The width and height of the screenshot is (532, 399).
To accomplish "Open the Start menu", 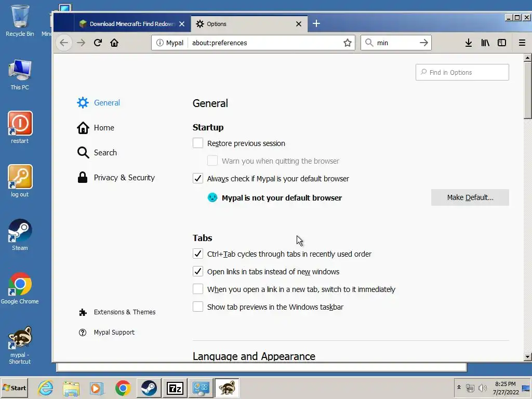I will (14, 388).
